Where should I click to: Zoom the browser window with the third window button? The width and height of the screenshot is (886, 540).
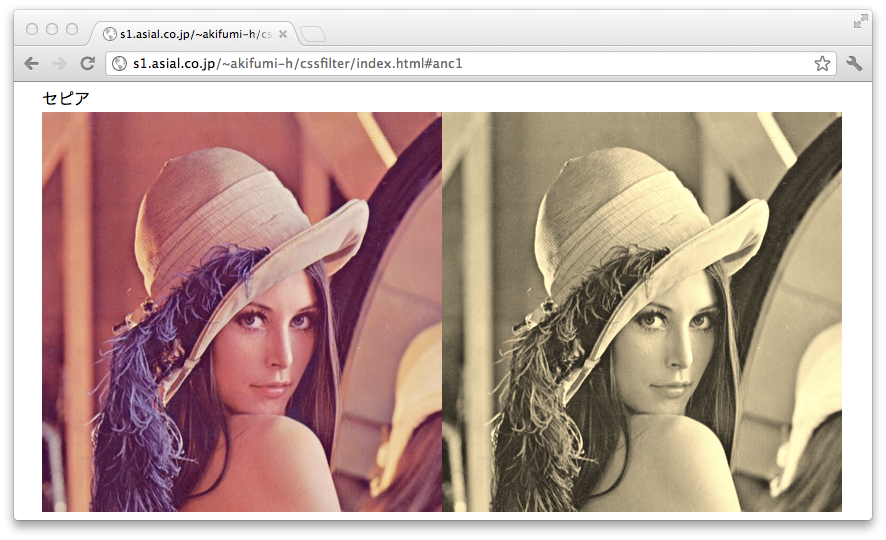72,29
